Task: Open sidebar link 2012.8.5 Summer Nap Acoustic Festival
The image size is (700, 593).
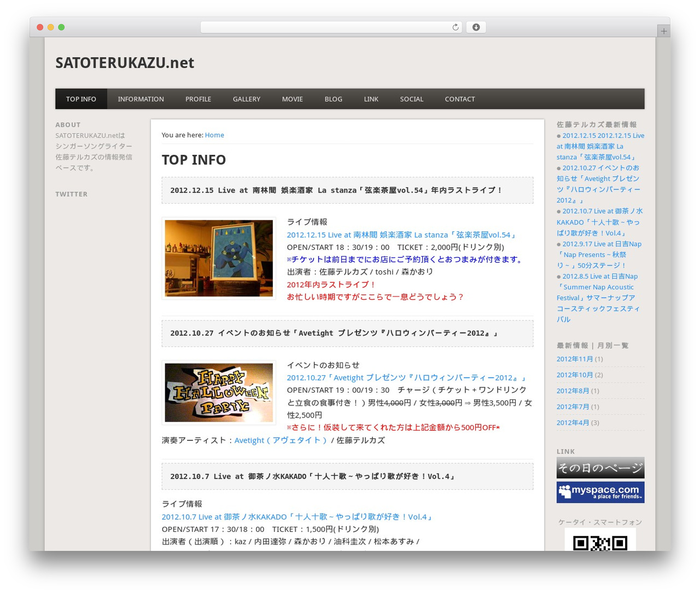Action: (598, 298)
